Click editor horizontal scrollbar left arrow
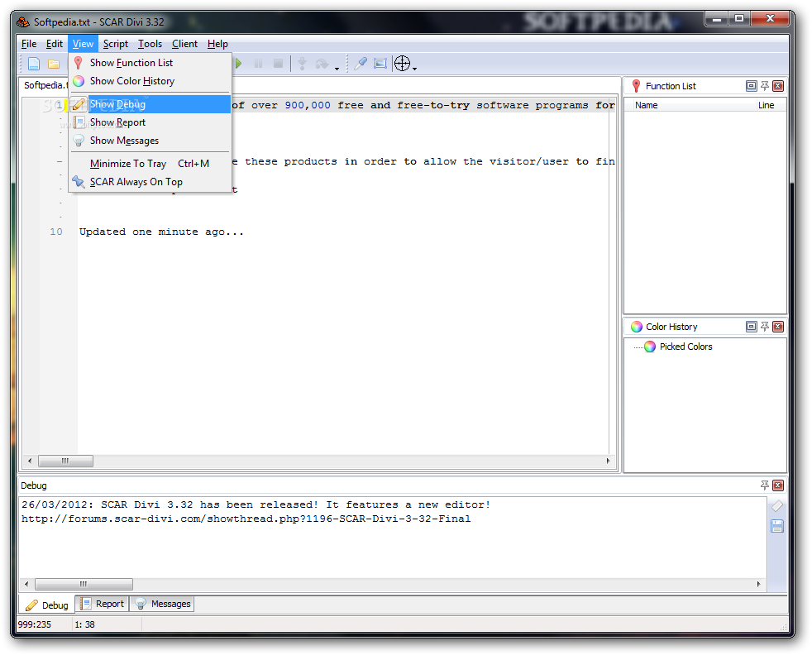Screen dimensions: 812x655 click(30, 461)
